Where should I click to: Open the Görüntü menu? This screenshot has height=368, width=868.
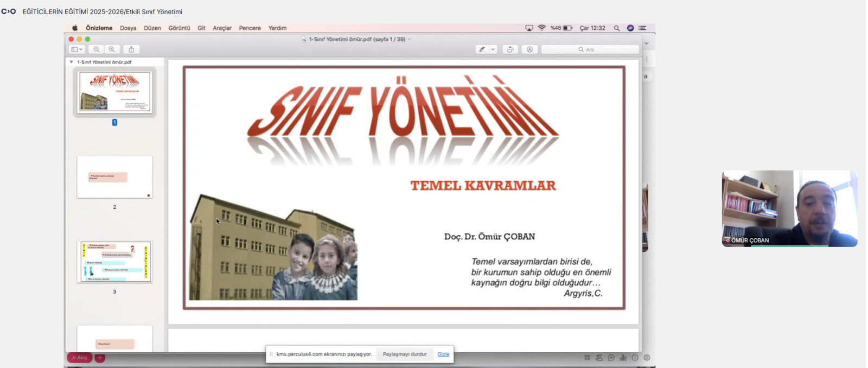coord(179,28)
